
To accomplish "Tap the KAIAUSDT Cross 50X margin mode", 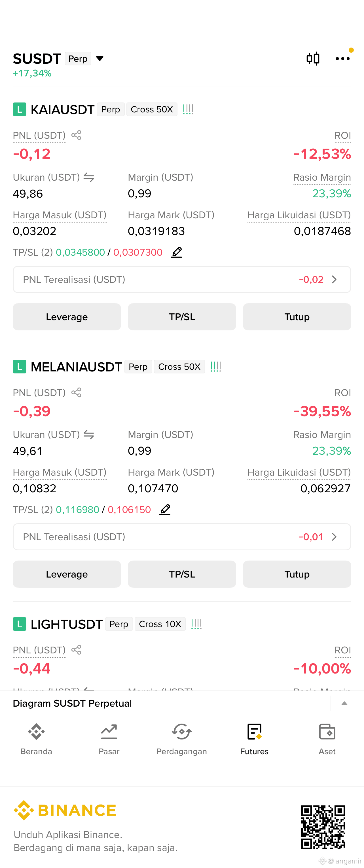I will pos(152,110).
